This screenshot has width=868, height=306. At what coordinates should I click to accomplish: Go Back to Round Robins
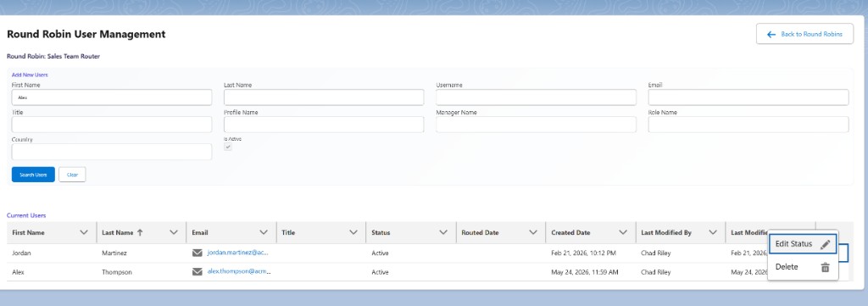pyautogui.click(x=805, y=34)
